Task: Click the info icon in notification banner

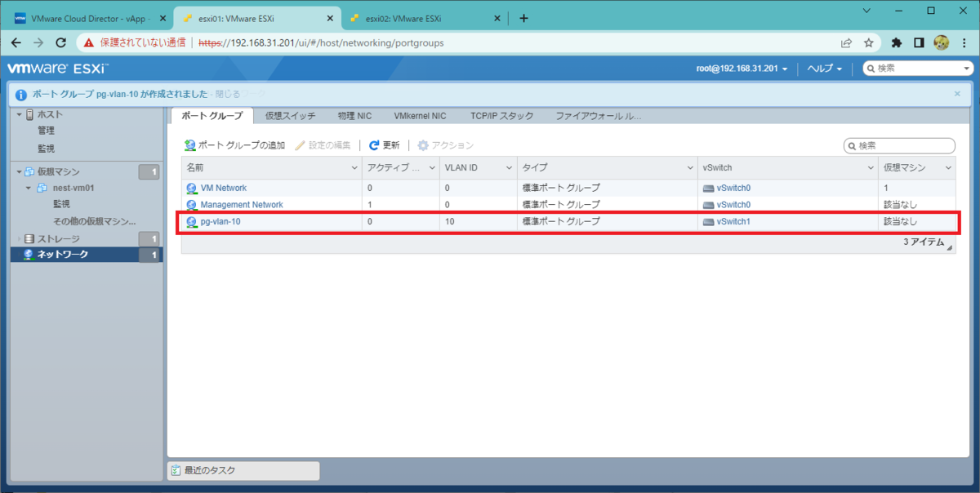Action: click(x=21, y=95)
